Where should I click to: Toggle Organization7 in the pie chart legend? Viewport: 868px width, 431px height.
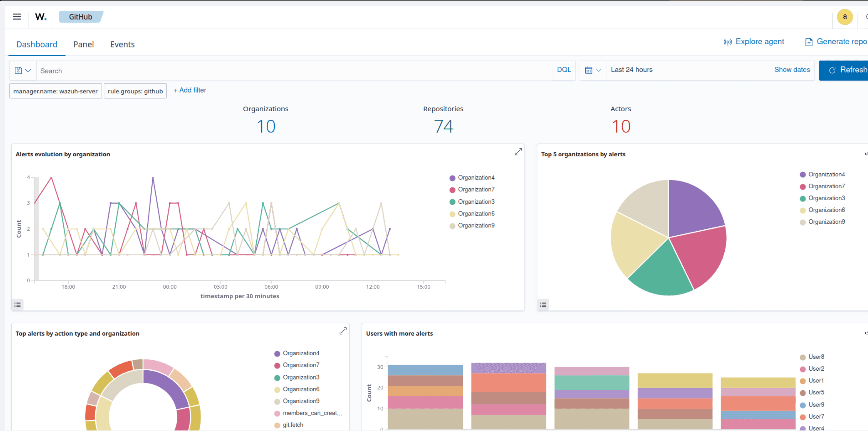tap(826, 186)
